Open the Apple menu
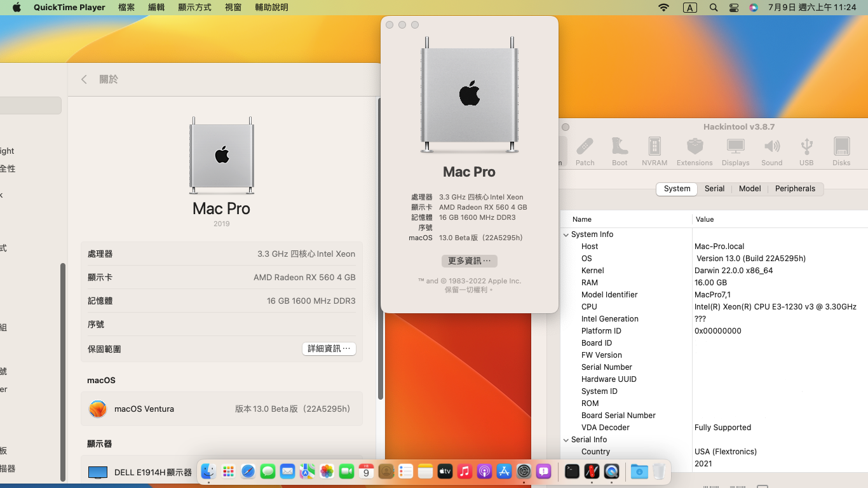The image size is (868, 488). [17, 8]
